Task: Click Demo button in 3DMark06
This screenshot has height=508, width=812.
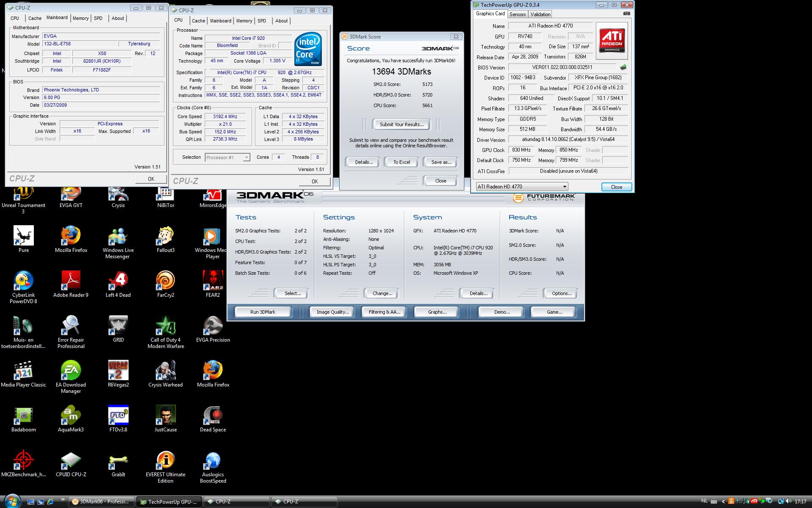Action: click(x=502, y=312)
